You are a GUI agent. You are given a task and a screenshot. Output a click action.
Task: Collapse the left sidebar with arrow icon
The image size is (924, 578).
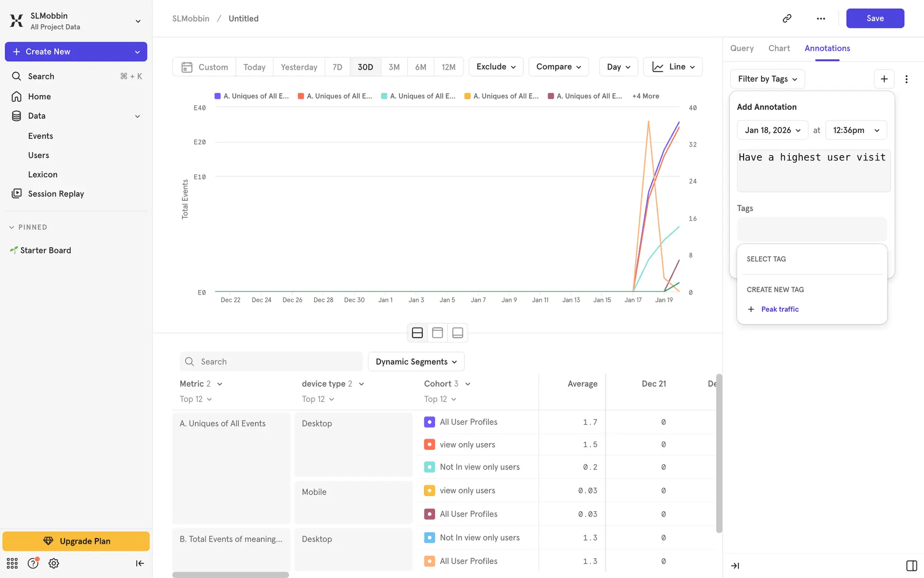tap(140, 563)
